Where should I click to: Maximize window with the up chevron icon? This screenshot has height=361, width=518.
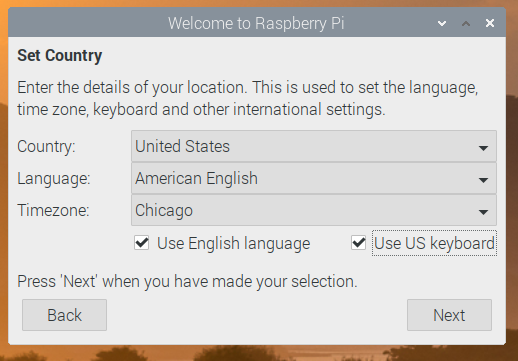point(466,23)
